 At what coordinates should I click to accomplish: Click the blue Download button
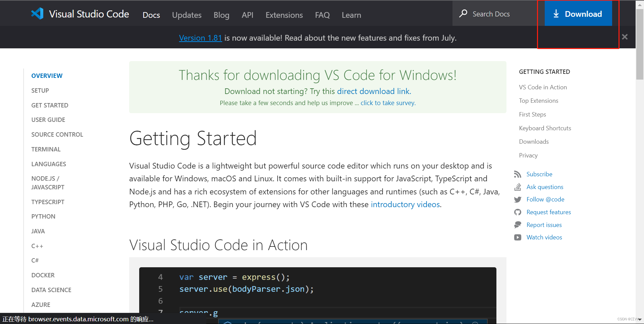point(578,13)
